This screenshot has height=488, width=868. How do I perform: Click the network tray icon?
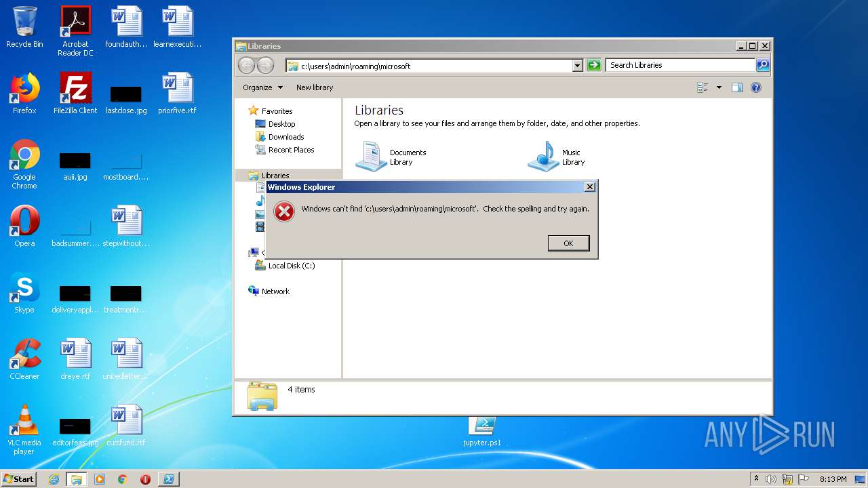(787, 479)
